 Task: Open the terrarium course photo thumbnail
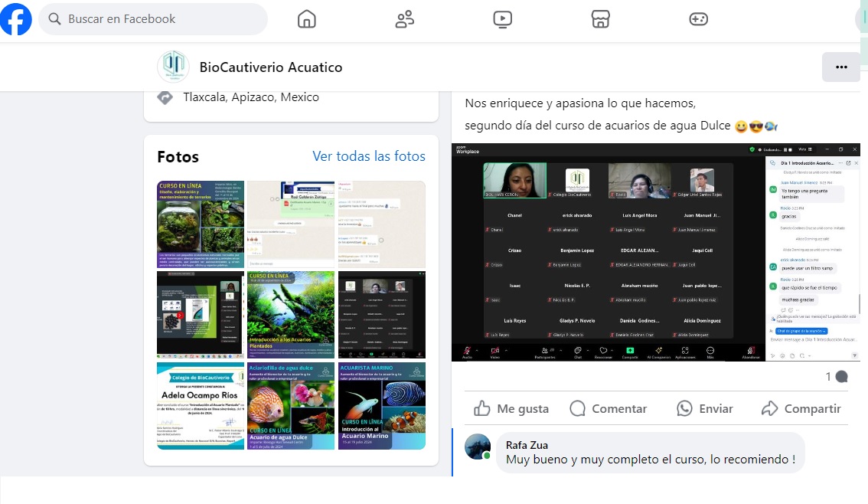(x=201, y=224)
